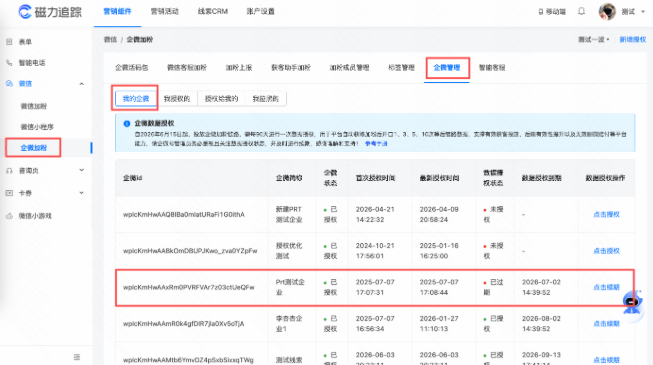Click the 新增授权 link
The height and width of the screenshot is (365, 653).
(x=633, y=40)
